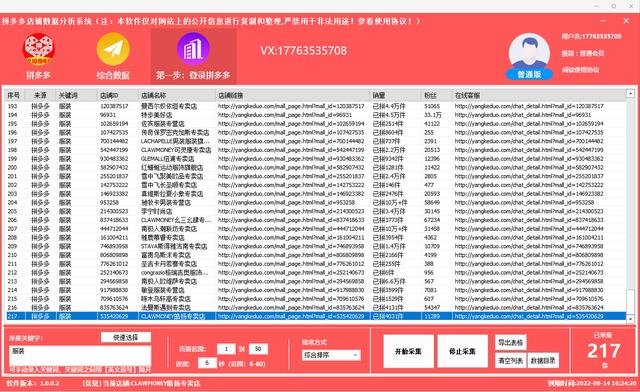Sort by the 关键词 column header

(76, 95)
